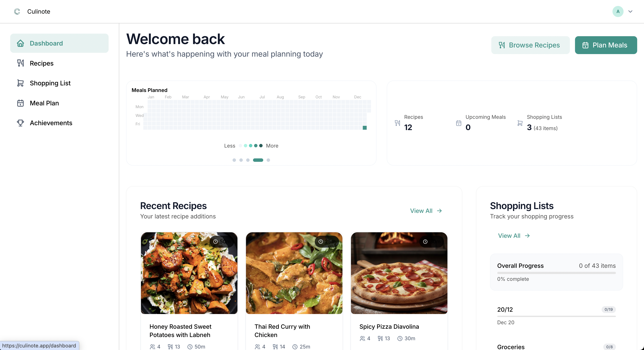Open the Spicy Pizza Diavolina thumbnail

tap(399, 273)
